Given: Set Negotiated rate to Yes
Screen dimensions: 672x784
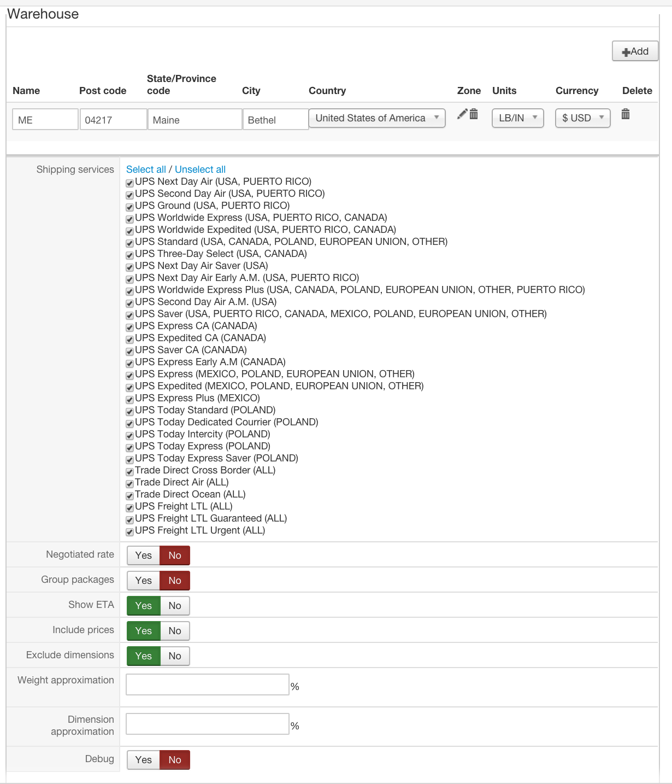Looking at the screenshot, I should 143,555.
